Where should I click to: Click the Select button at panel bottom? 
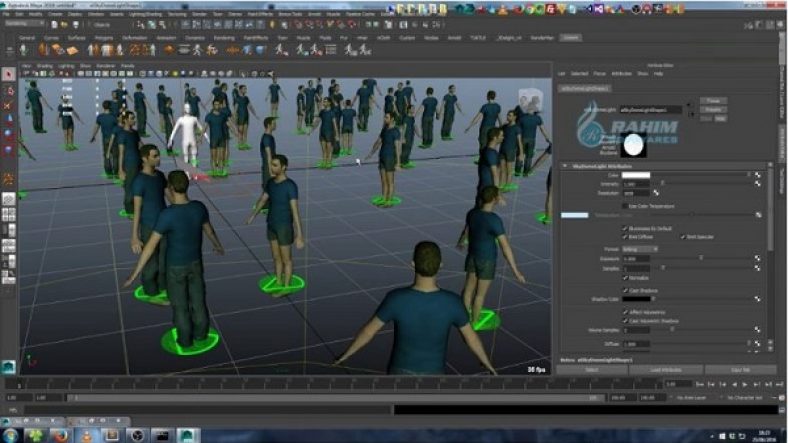pos(594,369)
